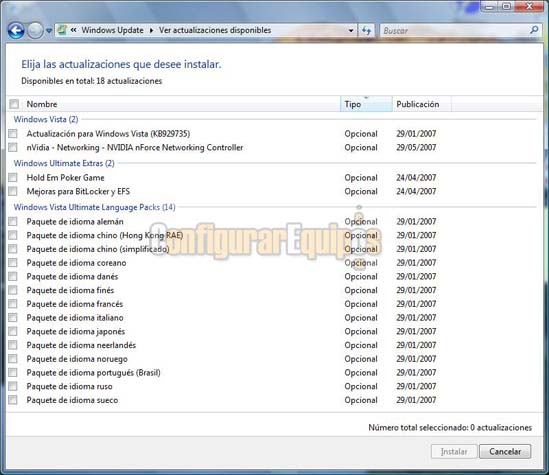Screen dimensions: 549x475
Task: Check the 'Paquete de idioma francés' checkbox
Action: (x=13, y=304)
